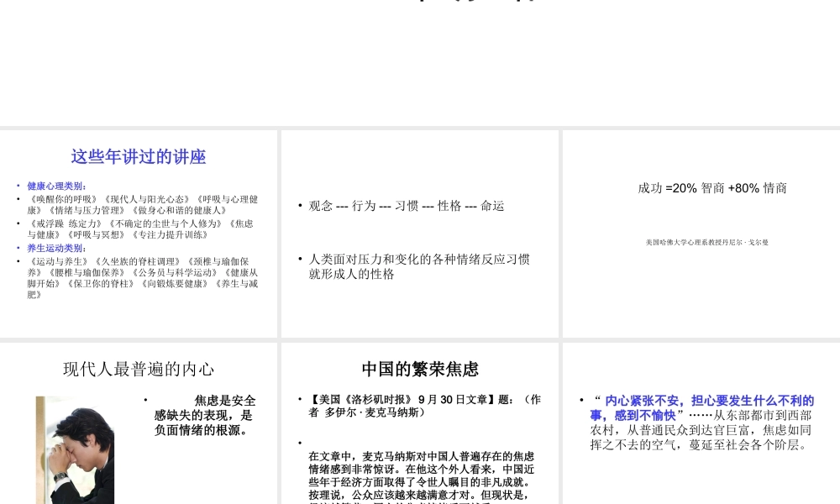Select the 中国的繁荣焦虑 slide title
The height and width of the screenshot is (504, 840).
tap(419, 370)
